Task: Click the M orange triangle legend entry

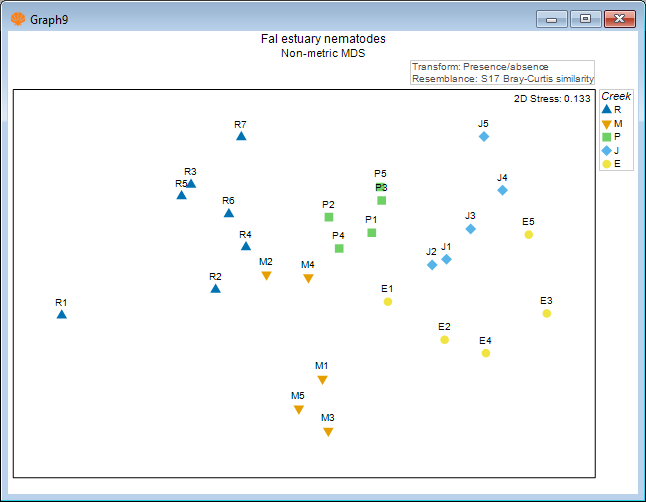Action: tap(611, 123)
